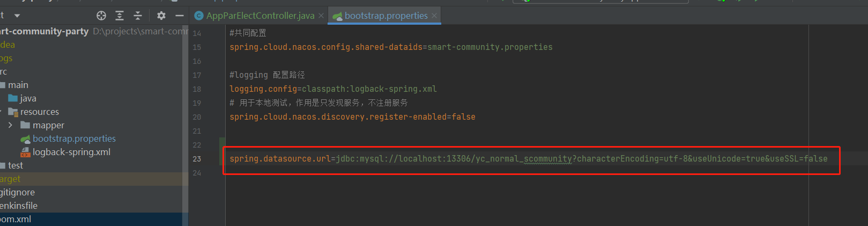Click the Expand All icon in Project panel
The image size is (868, 226).
coord(120,16)
